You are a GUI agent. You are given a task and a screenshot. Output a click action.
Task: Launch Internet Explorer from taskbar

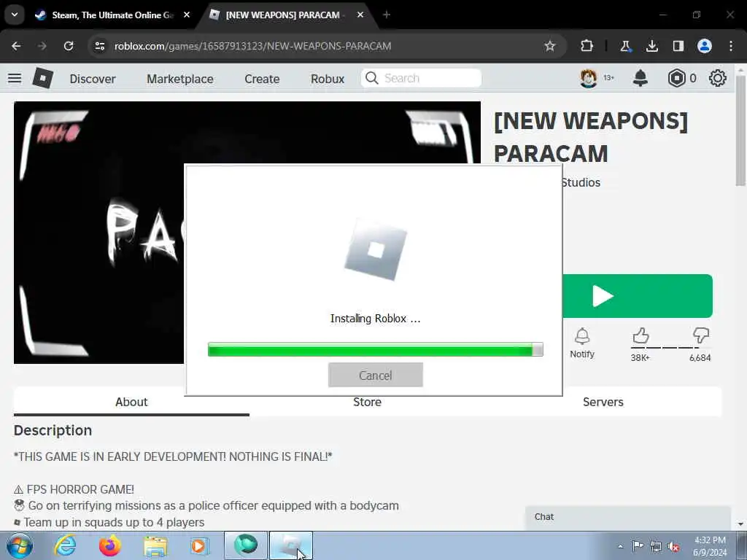tap(65, 545)
